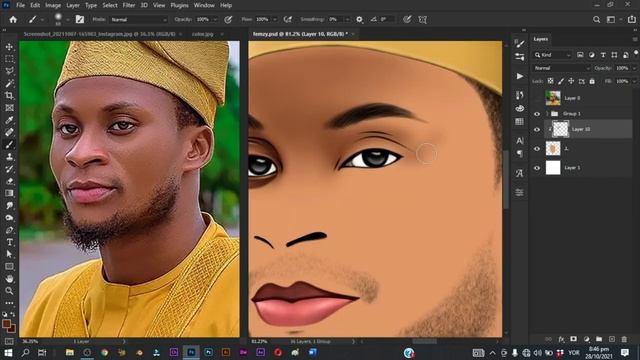
Task: Switch to the Screenshot Instagram.jpg tab
Action: [x=99, y=34]
